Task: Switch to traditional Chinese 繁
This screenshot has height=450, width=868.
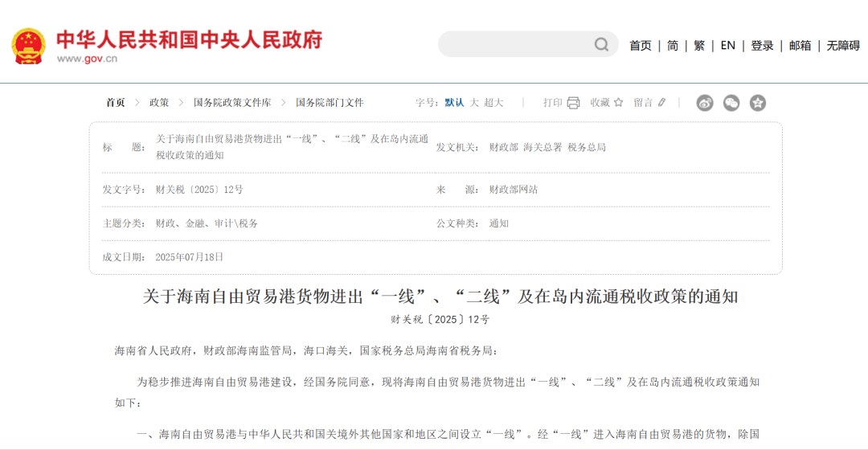Action: (699, 46)
